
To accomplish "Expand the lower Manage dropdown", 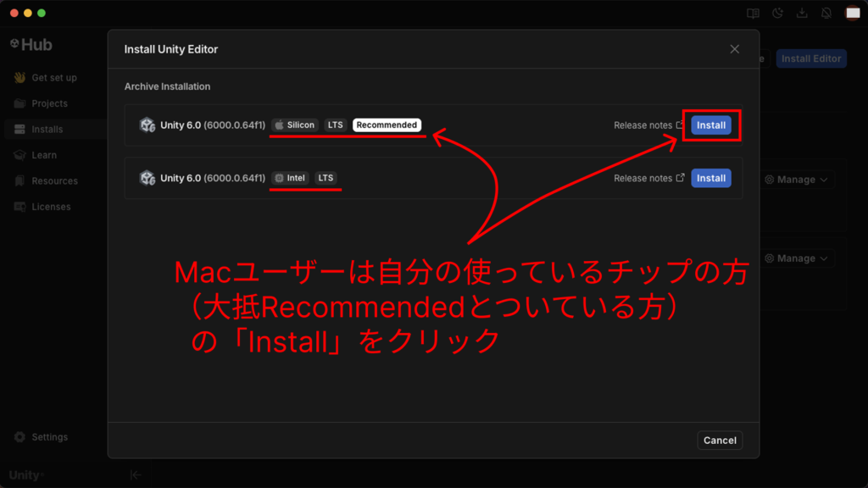I will [797, 258].
